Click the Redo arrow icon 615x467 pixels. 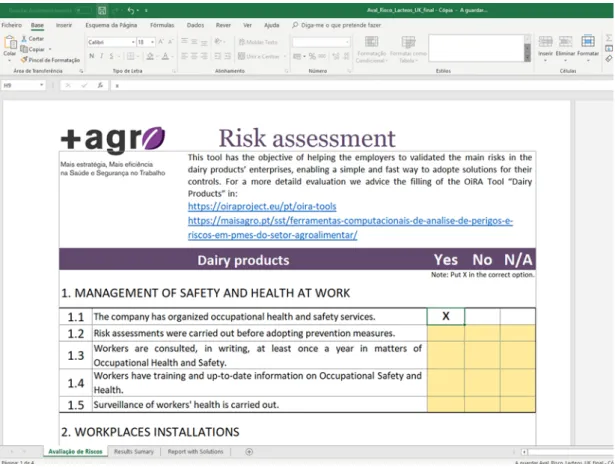[x=117, y=11]
